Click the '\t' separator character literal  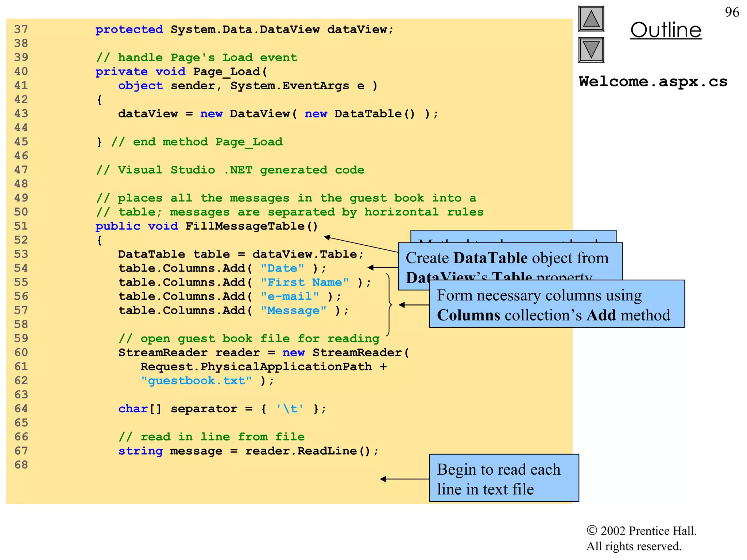[x=290, y=409]
